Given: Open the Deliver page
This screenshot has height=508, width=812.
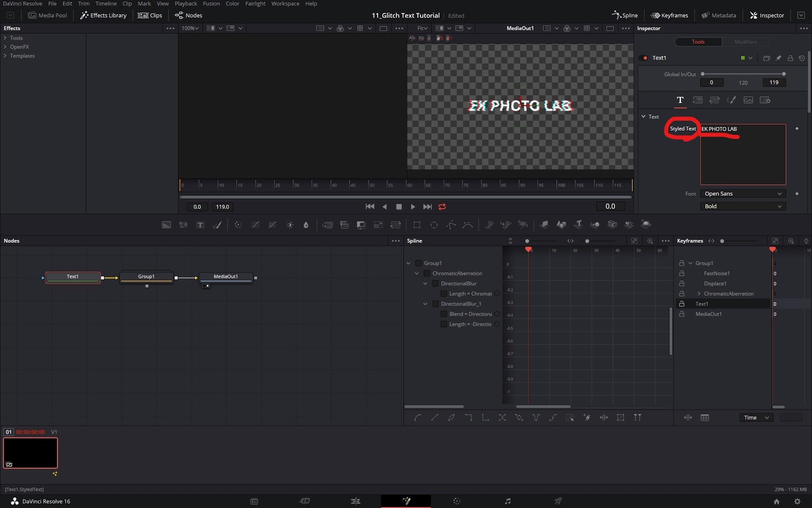Looking at the screenshot, I should (558, 501).
